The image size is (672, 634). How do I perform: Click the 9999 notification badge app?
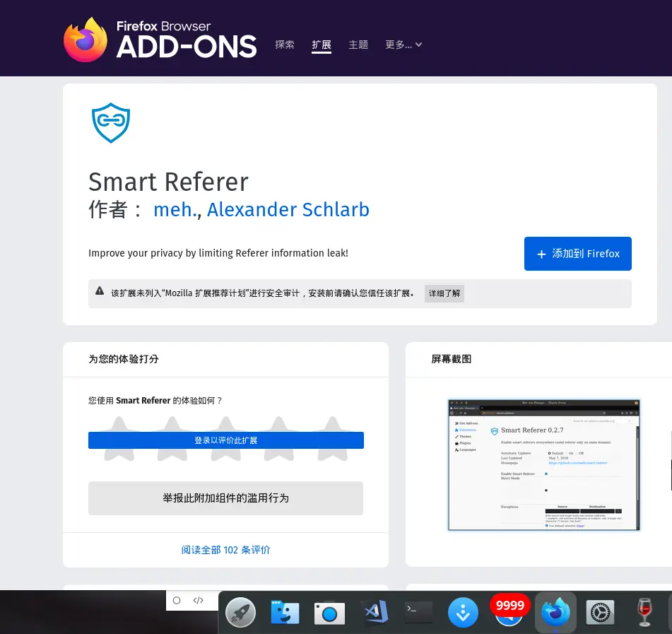click(x=509, y=610)
